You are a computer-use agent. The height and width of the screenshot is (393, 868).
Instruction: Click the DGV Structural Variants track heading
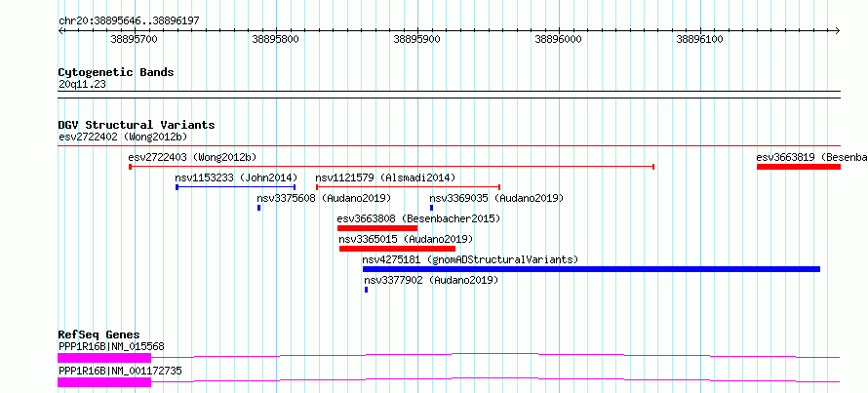pyautogui.click(x=137, y=125)
